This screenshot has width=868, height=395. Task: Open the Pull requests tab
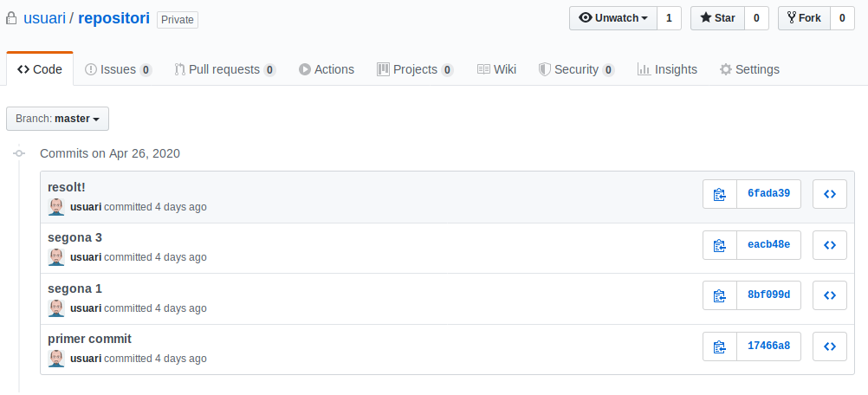click(x=224, y=69)
